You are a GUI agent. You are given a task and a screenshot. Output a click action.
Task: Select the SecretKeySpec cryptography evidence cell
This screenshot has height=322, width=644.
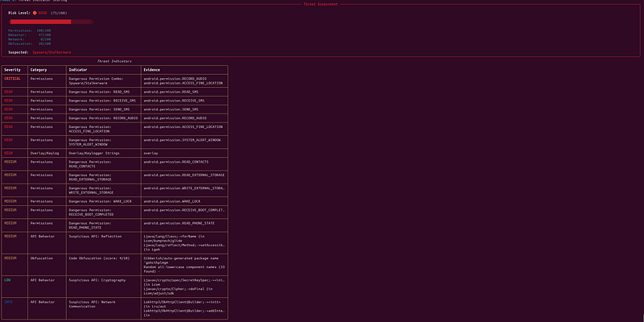pos(184,287)
